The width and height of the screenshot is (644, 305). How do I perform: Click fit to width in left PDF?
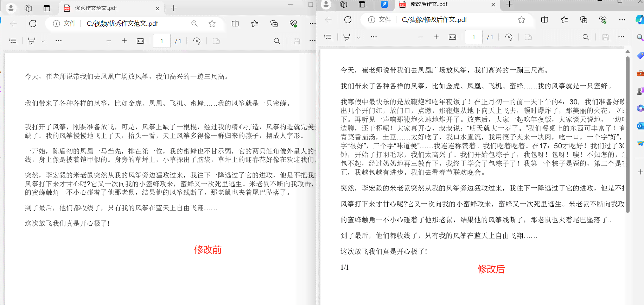tap(140, 41)
